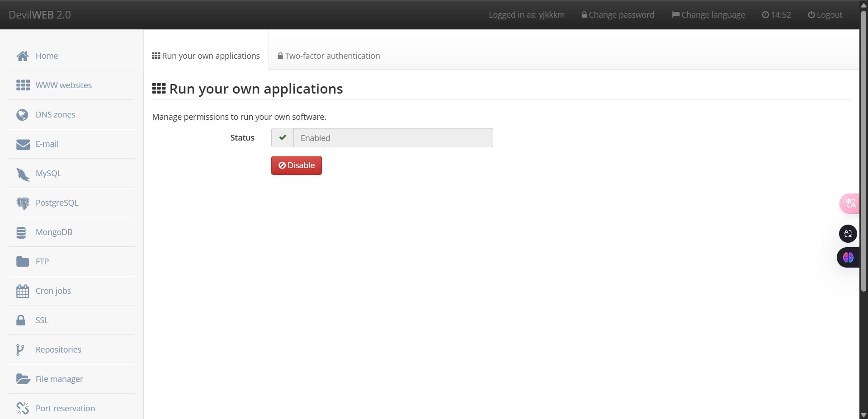Open DNS zones via globe icon
868x419 pixels.
[22, 115]
